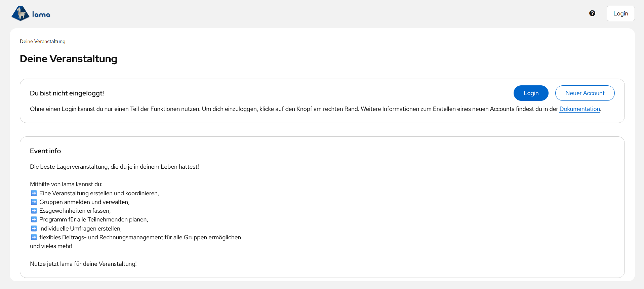Click the large 'Deine Veranstaltung' page heading
This screenshot has height=289, width=644.
click(x=69, y=59)
